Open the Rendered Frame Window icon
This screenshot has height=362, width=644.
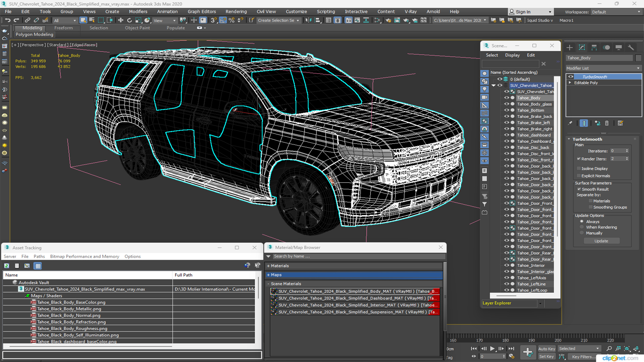click(x=397, y=20)
